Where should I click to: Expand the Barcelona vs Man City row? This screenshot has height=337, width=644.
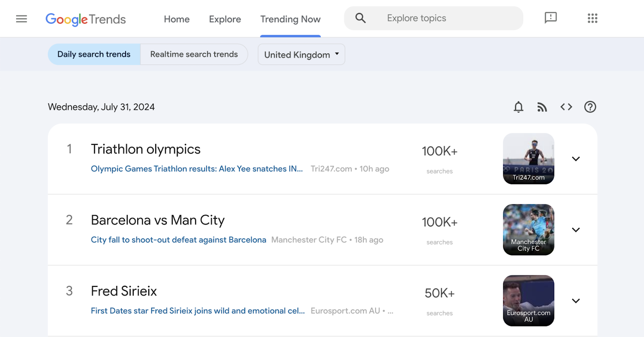coord(576,230)
